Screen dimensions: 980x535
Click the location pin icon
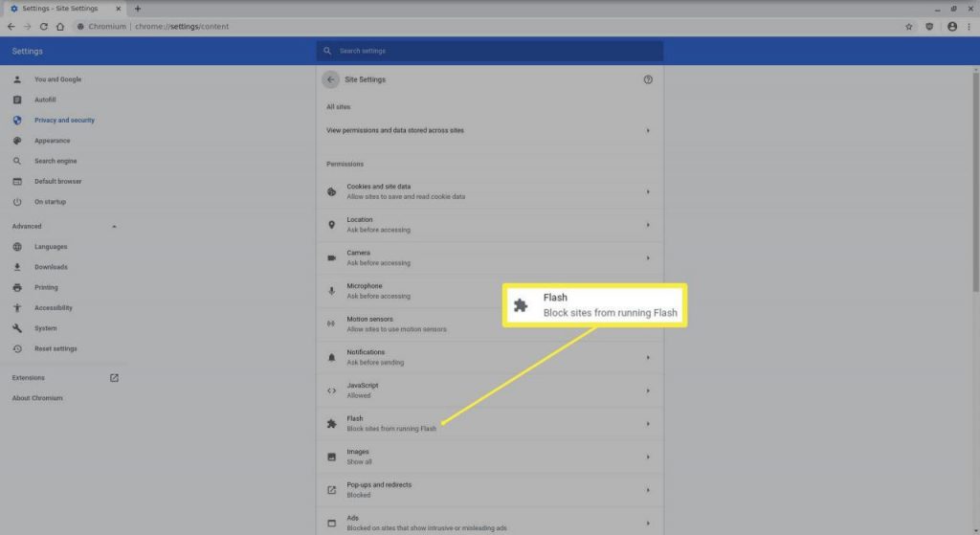pyautogui.click(x=331, y=224)
